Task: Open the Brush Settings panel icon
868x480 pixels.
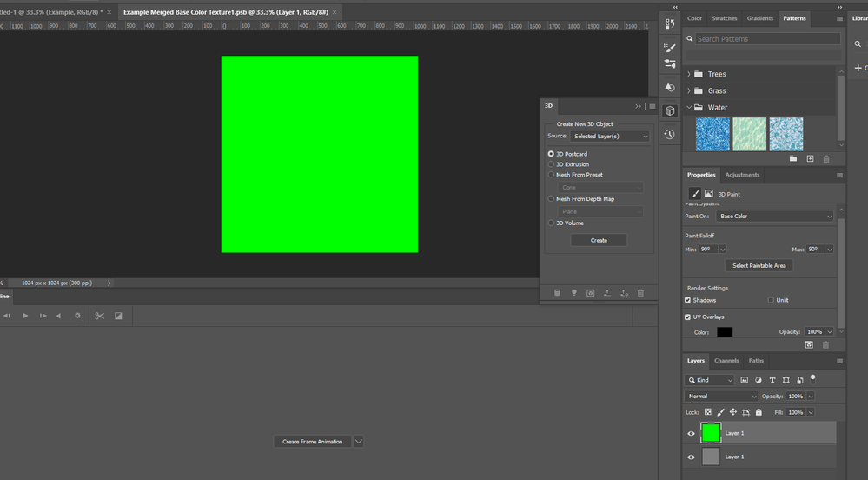Action: pos(669,47)
